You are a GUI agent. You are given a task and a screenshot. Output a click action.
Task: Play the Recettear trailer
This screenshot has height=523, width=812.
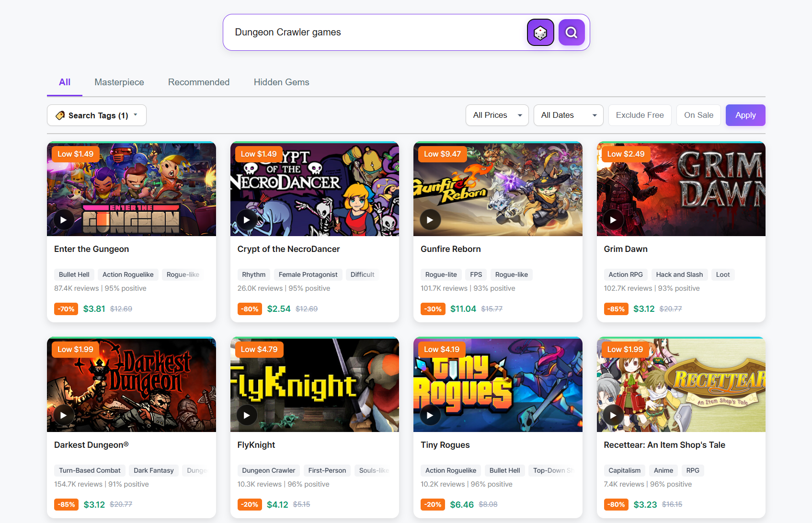(x=613, y=415)
